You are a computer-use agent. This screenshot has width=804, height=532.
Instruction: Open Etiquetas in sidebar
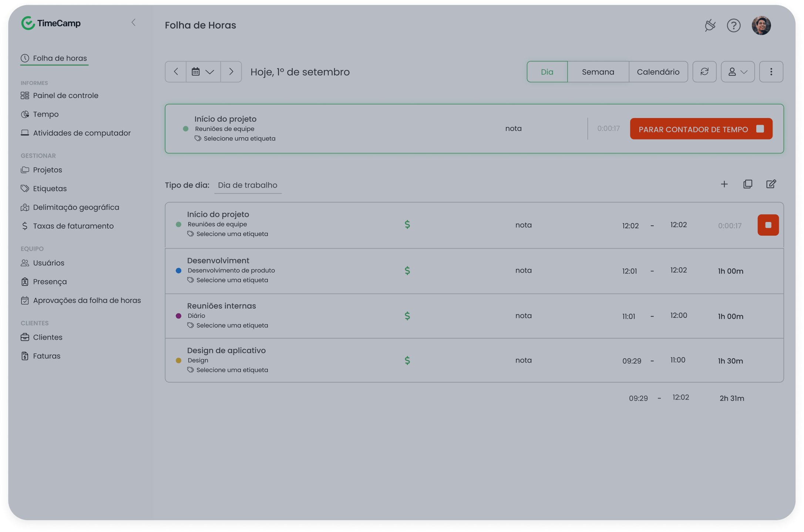click(44, 189)
